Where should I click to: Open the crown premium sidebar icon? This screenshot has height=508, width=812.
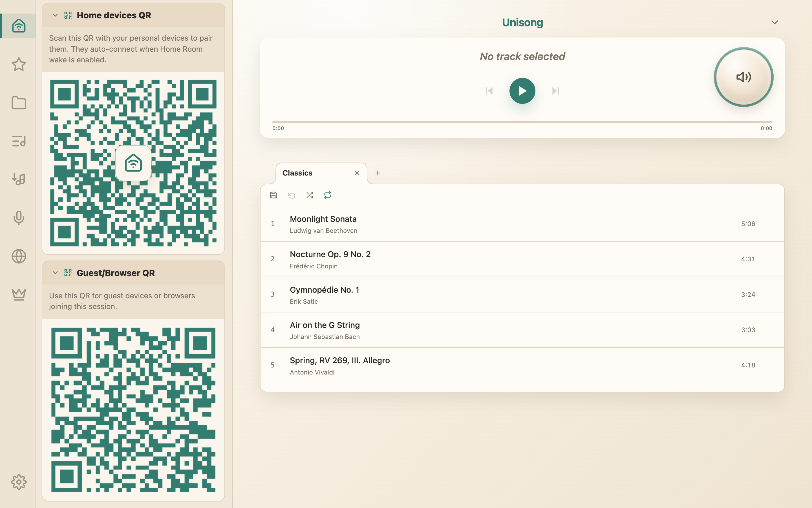pyautogui.click(x=19, y=295)
